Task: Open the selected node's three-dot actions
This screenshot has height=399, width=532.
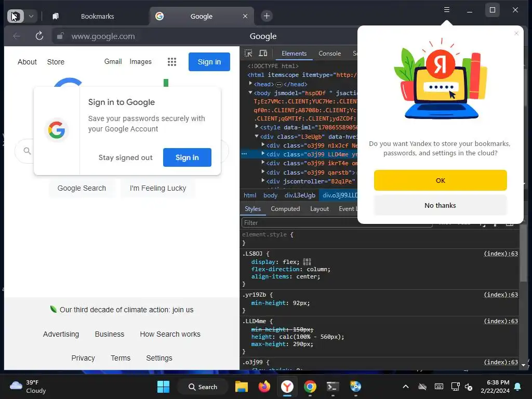Action: pyautogui.click(x=244, y=154)
